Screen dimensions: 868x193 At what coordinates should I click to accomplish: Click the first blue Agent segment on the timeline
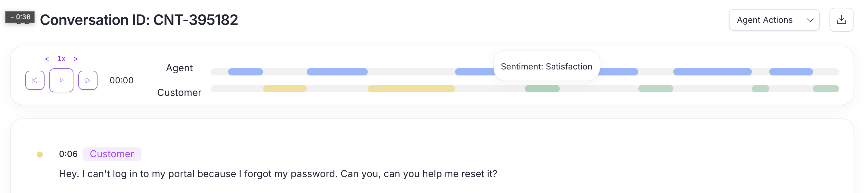245,72
